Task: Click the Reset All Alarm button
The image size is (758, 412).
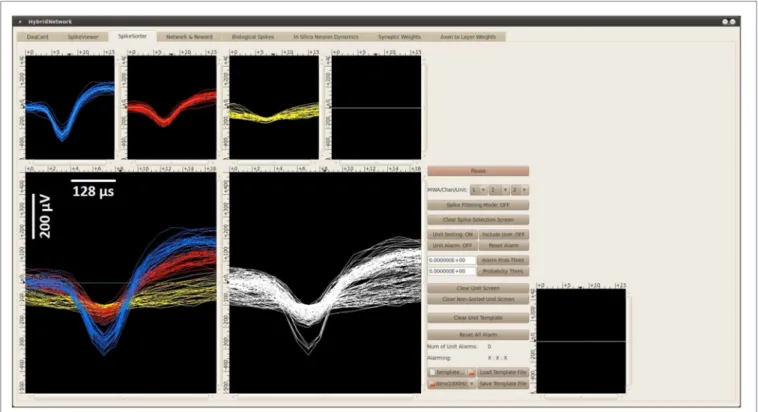Action: (x=478, y=335)
